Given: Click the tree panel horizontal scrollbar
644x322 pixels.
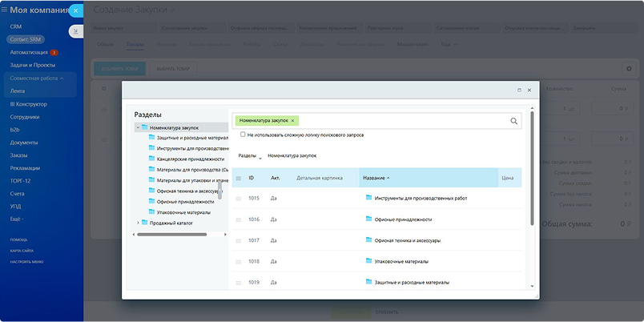Looking at the screenshot, I should (171, 235).
